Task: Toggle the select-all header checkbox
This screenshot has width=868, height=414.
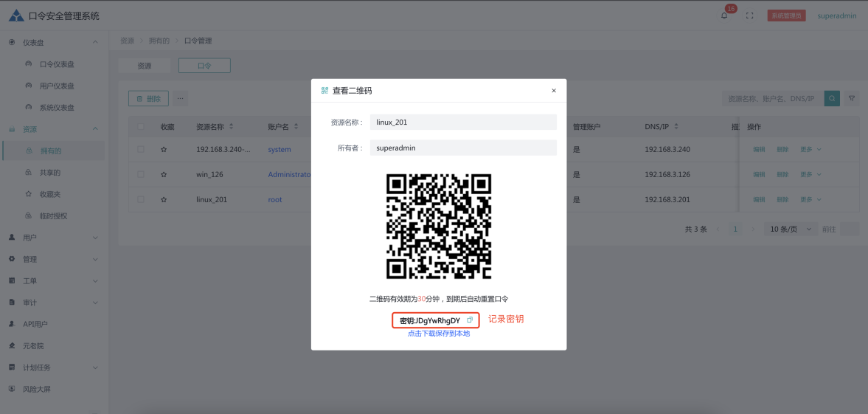Action: point(141,127)
